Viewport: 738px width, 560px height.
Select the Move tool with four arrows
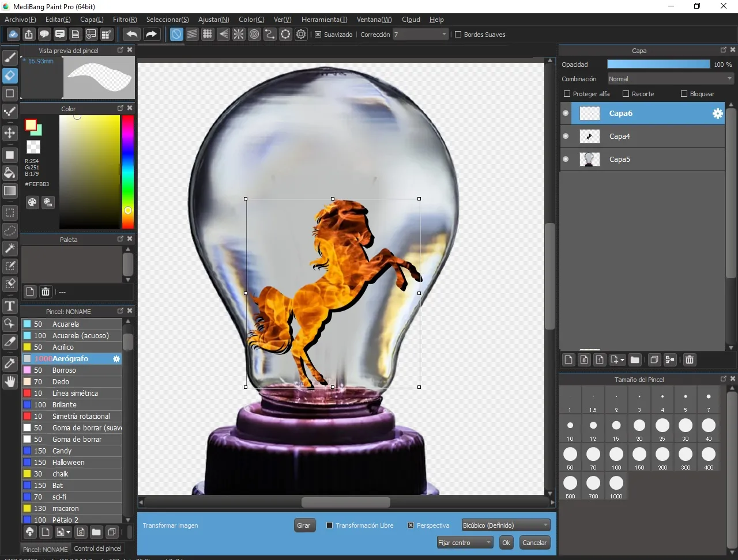click(10, 133)
